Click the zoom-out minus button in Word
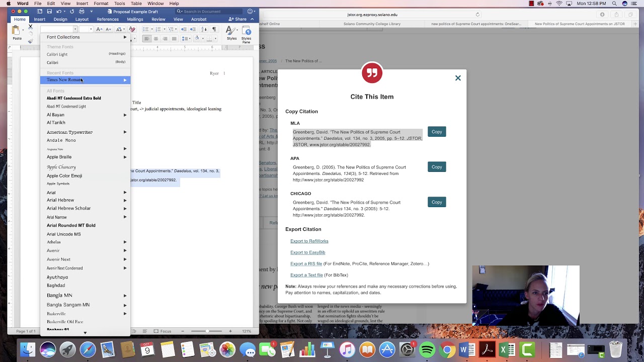 tap(183, 331)
